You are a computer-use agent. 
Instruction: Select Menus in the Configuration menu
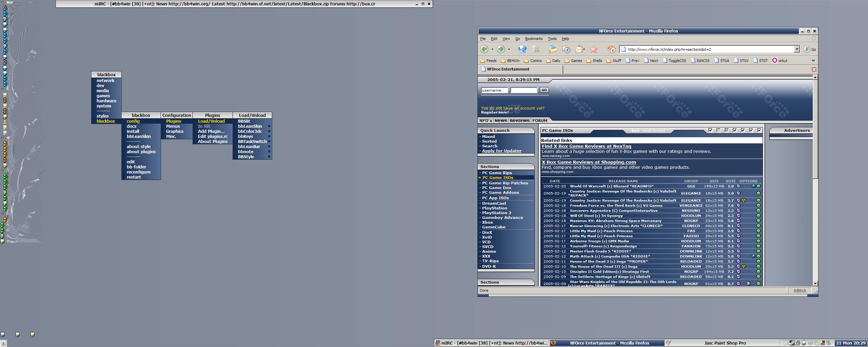coord(177,126)
